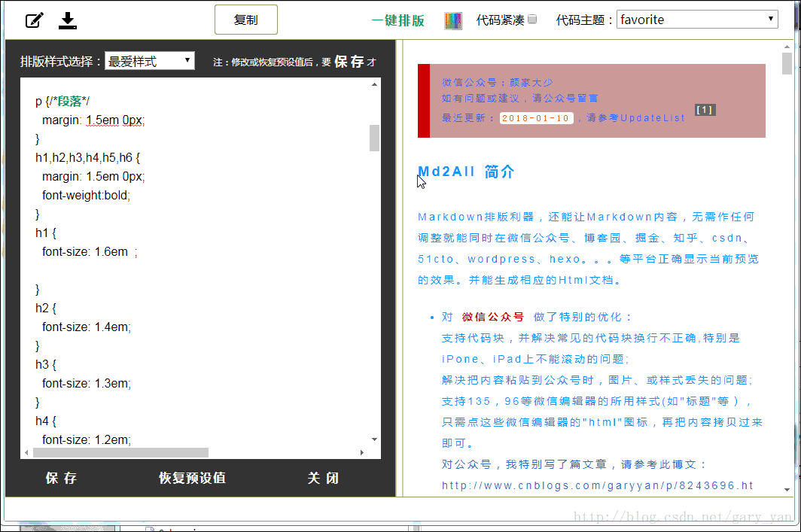Open the cnblogs garyyan article link

coord(597,485)
